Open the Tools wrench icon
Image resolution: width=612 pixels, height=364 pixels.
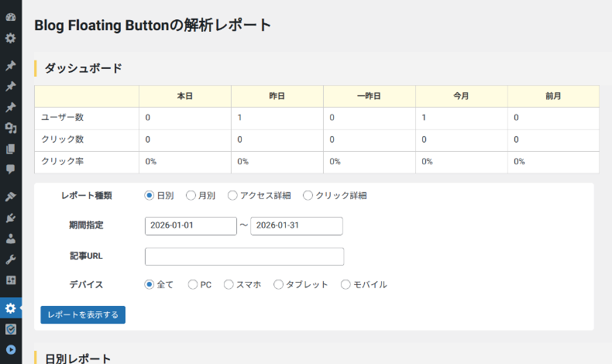(x=11, y=259)
